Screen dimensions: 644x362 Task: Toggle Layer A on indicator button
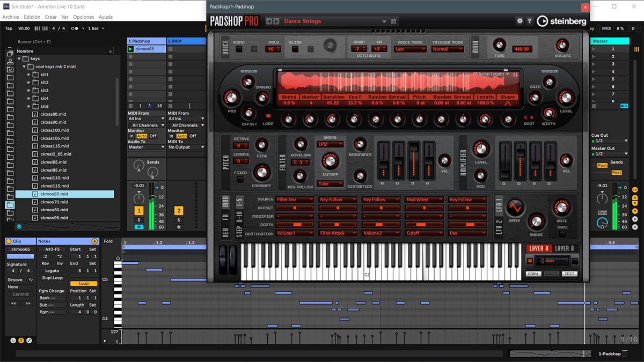point(530,261)
